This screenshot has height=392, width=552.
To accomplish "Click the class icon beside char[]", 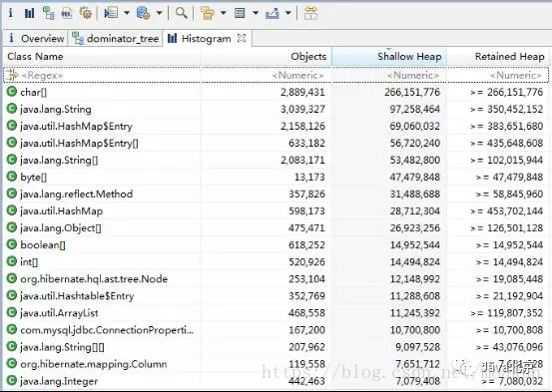I will click(x=12, y=92).
